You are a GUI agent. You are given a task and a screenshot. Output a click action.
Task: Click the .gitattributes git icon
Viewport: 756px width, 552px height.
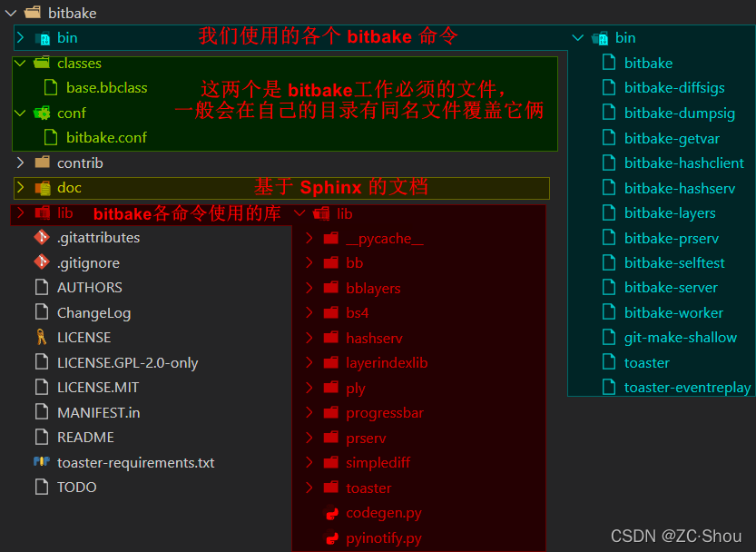(42, 237)
